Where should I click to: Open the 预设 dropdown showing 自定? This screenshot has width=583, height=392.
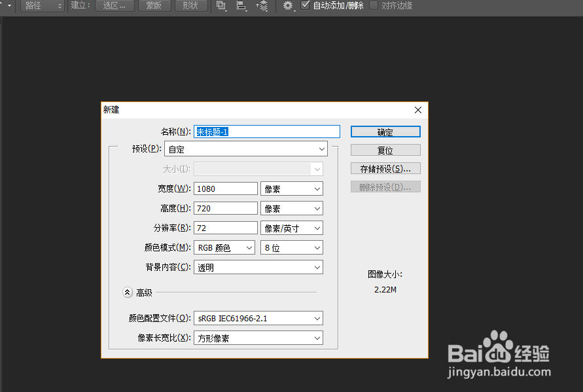246,149
